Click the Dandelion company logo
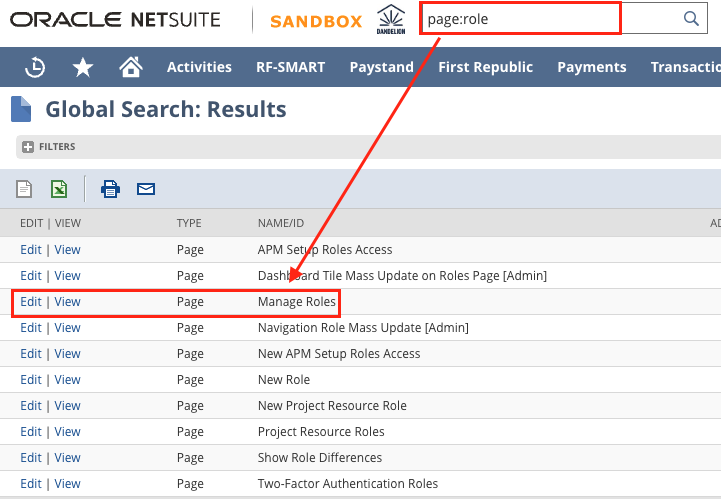This screenshot has height=499, width=721. (x=391, y=20)
